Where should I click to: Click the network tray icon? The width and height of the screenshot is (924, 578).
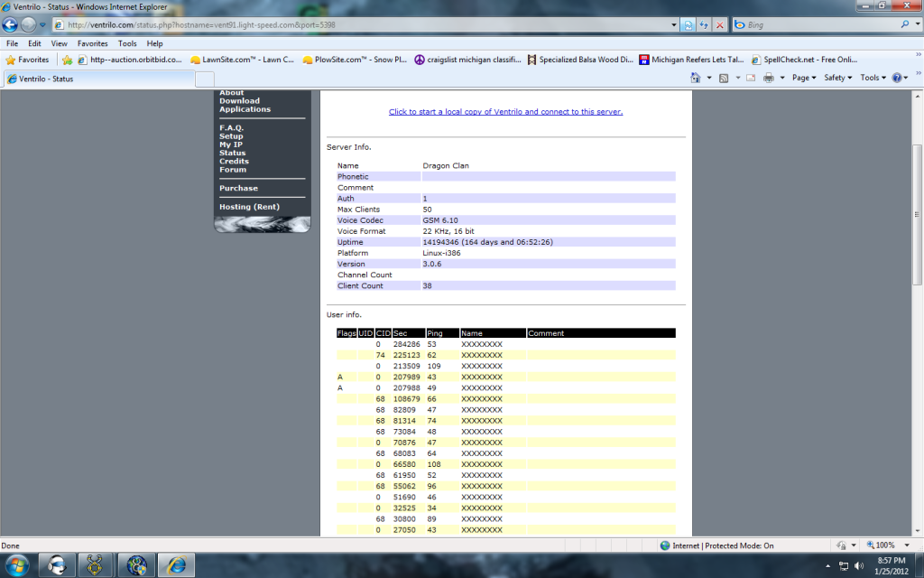[x=844, y=565]
